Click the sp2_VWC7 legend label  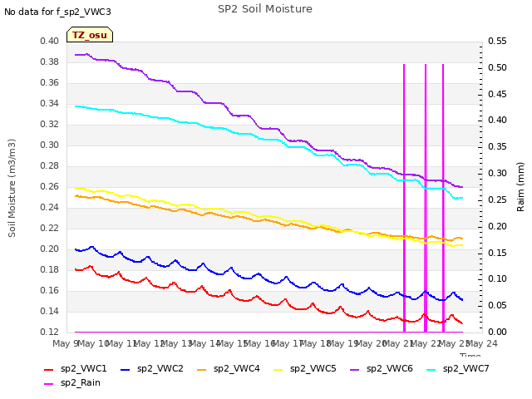(x=465, y=369)
